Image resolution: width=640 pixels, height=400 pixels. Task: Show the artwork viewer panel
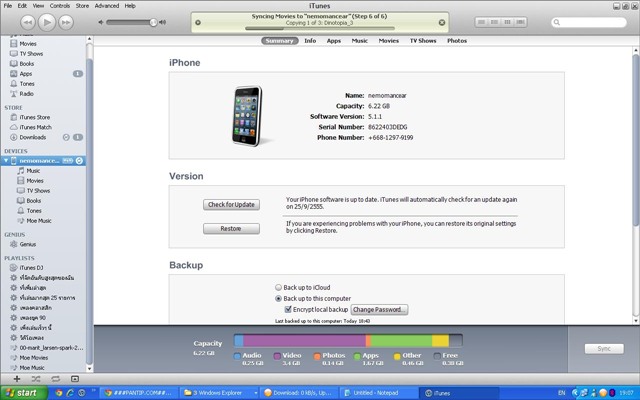75,379
